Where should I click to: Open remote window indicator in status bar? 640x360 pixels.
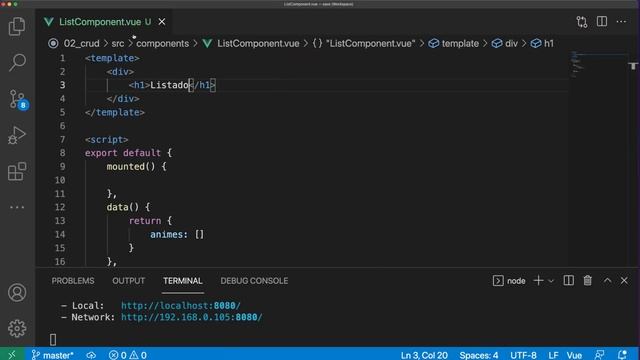(12, 354)
